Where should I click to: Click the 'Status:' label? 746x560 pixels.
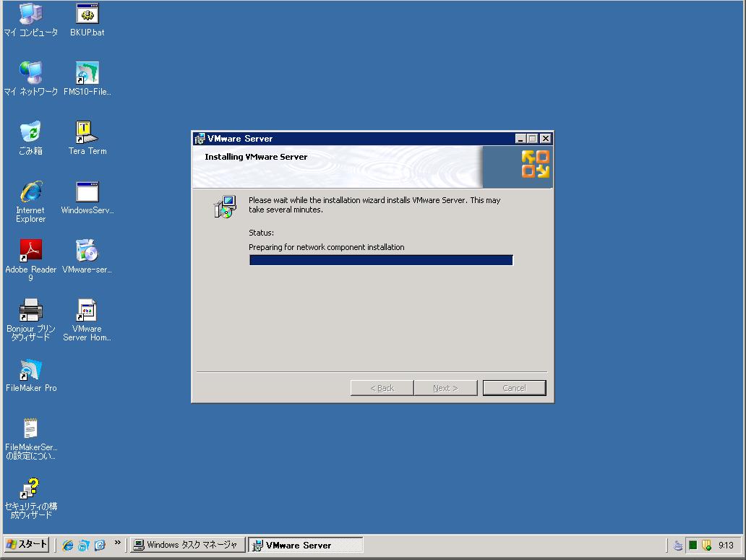tap(261, 233)
